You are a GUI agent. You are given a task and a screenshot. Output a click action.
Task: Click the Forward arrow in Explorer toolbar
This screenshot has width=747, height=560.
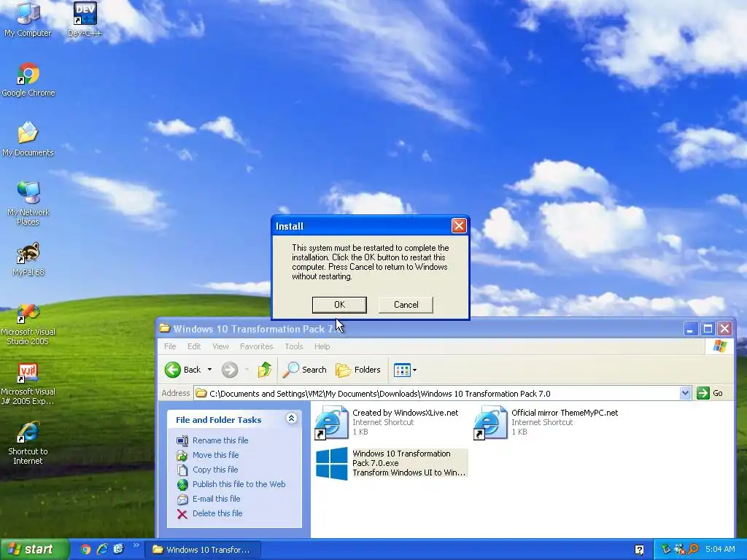pos(230,370)
